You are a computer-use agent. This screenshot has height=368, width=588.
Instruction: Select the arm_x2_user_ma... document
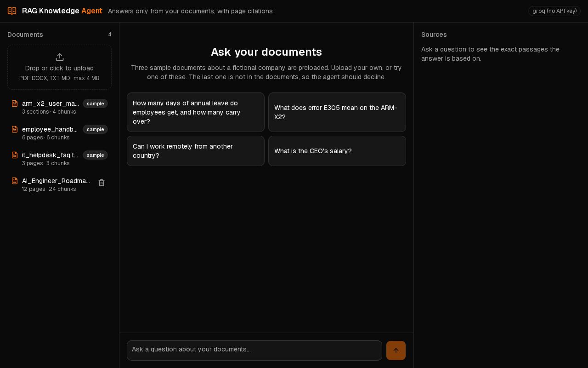pyautogui.click(x=60, y=107)
